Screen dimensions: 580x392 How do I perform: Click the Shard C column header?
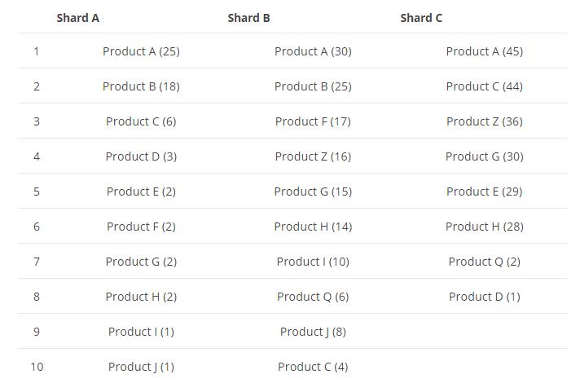(x=421, y=18)
